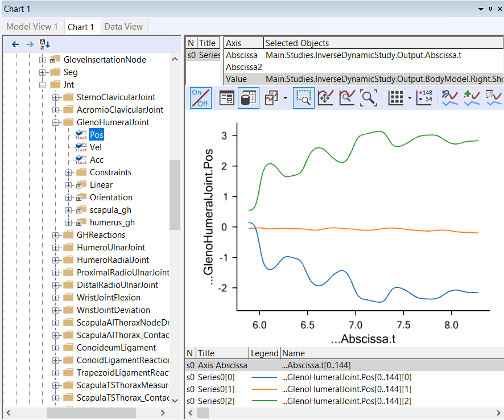
Task: Click the WristJointFlexion folder icon
Action: pyautogui.click(x=68, y=298)
